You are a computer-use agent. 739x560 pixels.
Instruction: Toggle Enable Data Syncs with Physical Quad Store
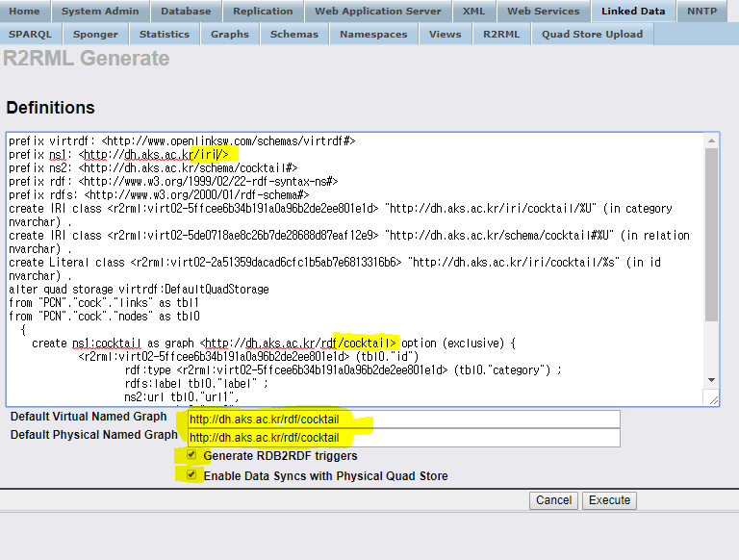pyautogui.click(x=192, y=475)
